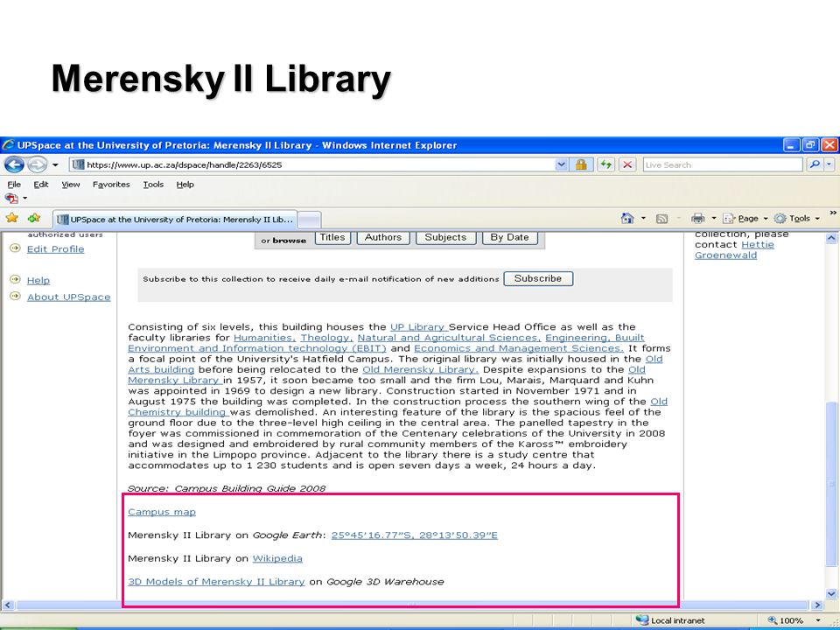The width and height of the screenshot is (840, 630).
Task: Click the vertical scrollbar up arrow
Action: point(831,238)
